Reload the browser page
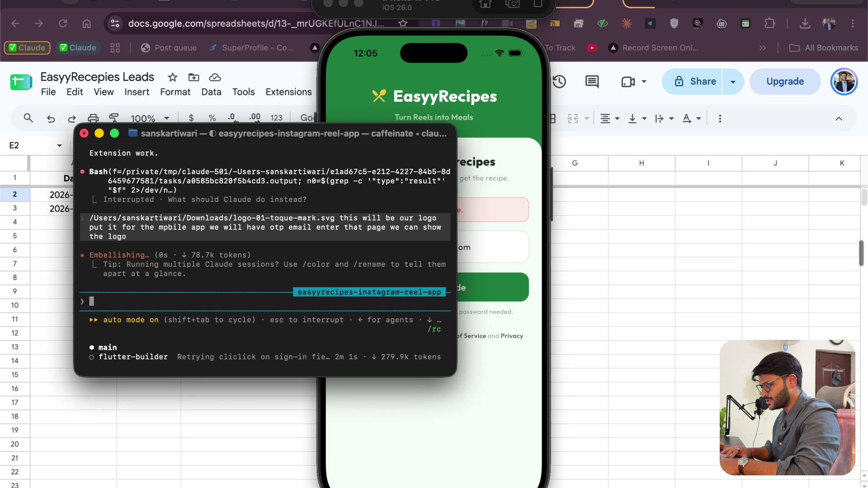This screenshot has width=868, height=488. pyautogui.click(x=63, y=23)
